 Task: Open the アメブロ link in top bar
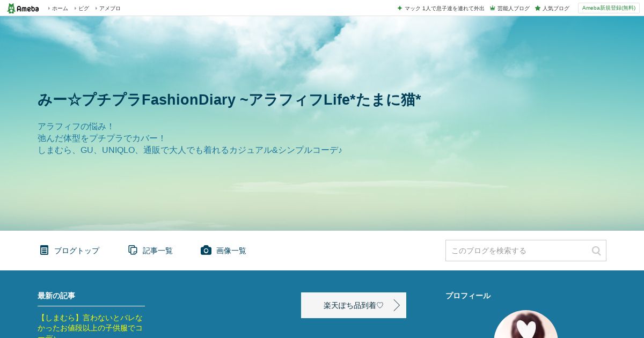109,8
